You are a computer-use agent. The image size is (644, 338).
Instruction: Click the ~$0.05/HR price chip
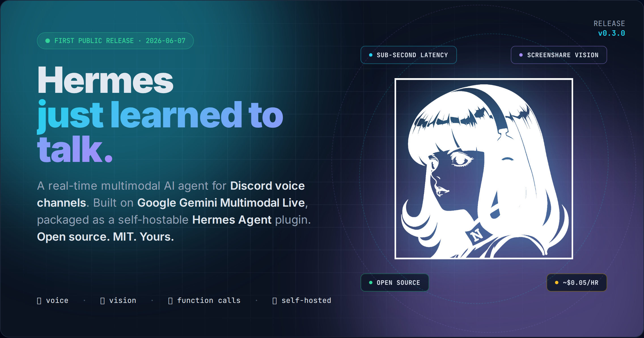tap(577, 283)
